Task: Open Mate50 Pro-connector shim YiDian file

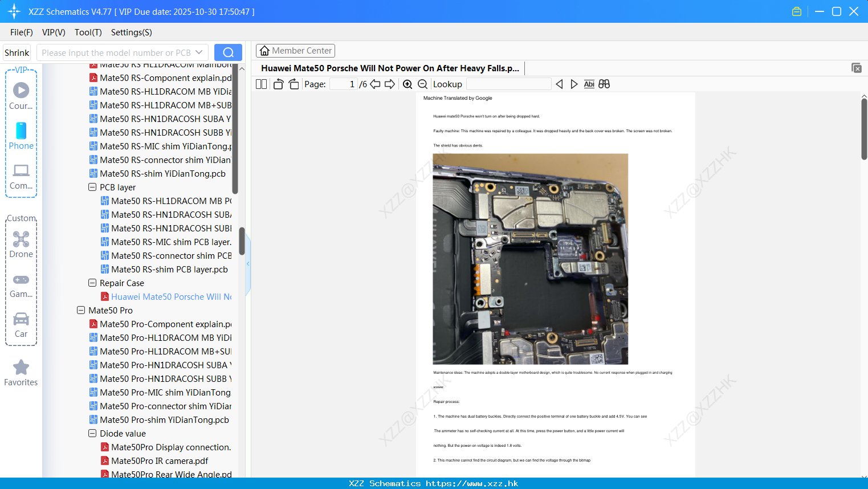Action: point(161,406)
